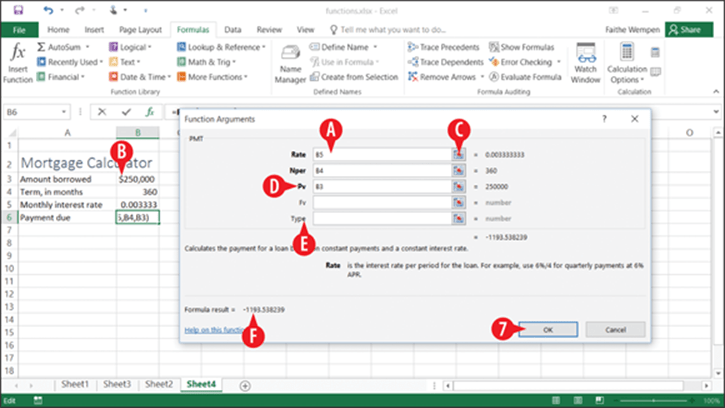Click the Undo arrow icon
The width and height of the screenshot is (725, 408).
click(48, 10)
